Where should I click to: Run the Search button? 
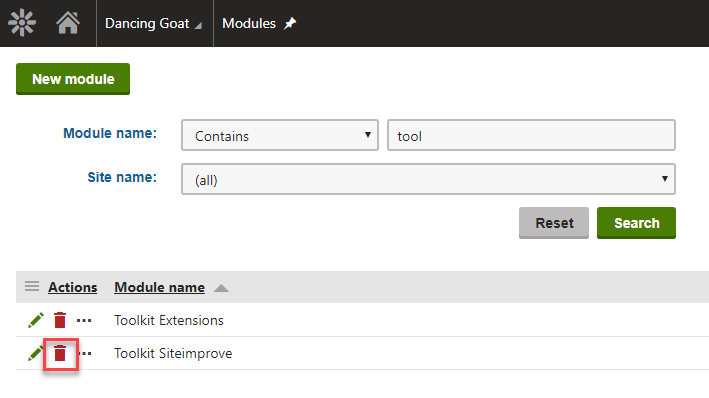coord(636,223)
